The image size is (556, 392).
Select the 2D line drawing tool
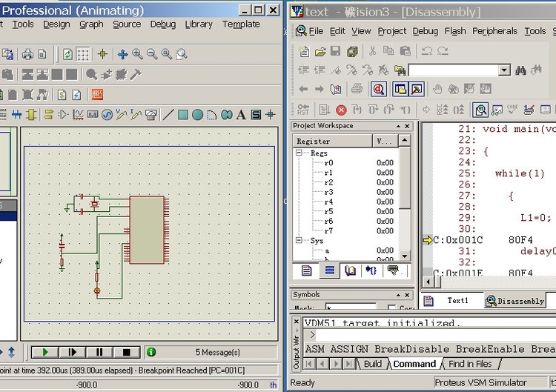point(168,115)
